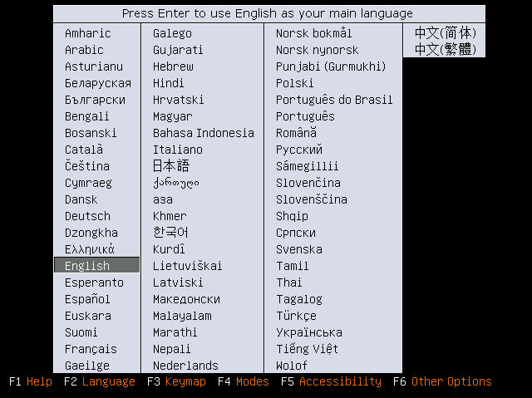Choose Português do Brasil
This screenshot has height=398, width=532.
point(334,100)
